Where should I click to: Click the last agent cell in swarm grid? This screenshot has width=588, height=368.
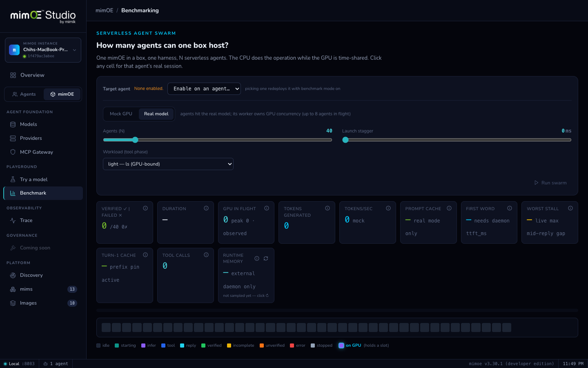(507, 328)
